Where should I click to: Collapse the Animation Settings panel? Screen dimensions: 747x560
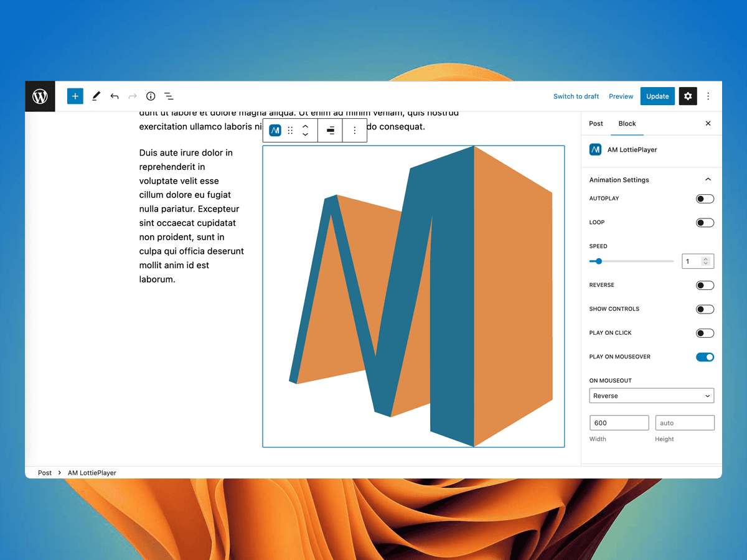(x=708, y=179)
